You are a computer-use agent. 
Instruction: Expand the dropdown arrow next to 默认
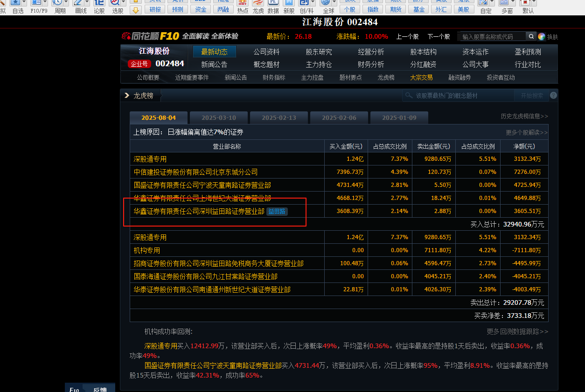tap(534, 2)
